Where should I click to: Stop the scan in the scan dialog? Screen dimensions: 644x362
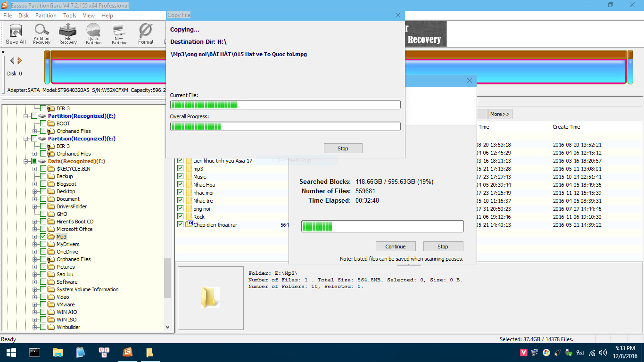(x=443, y=247)
